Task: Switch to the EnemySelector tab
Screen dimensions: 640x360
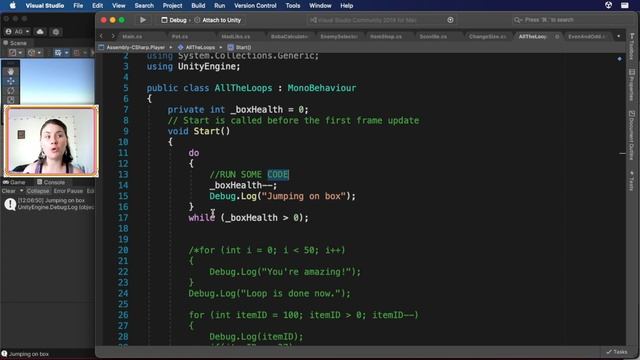Action: click(x=339, y=36)
